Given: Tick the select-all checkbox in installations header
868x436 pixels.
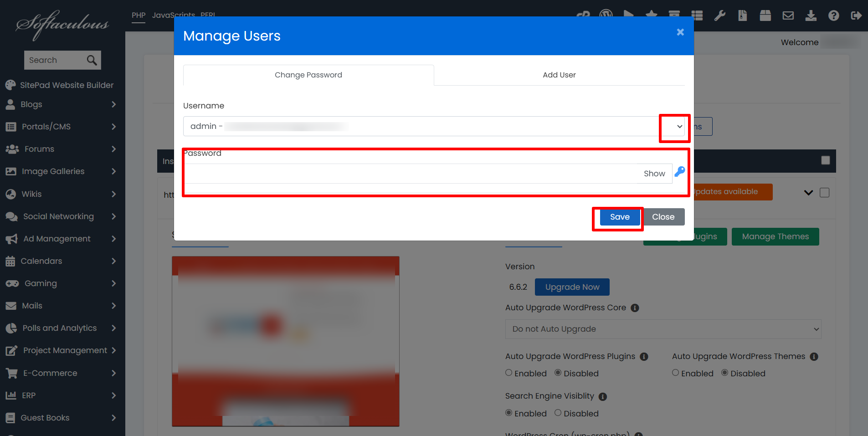Looking at the screenshot, I should [x=826, y=160].
